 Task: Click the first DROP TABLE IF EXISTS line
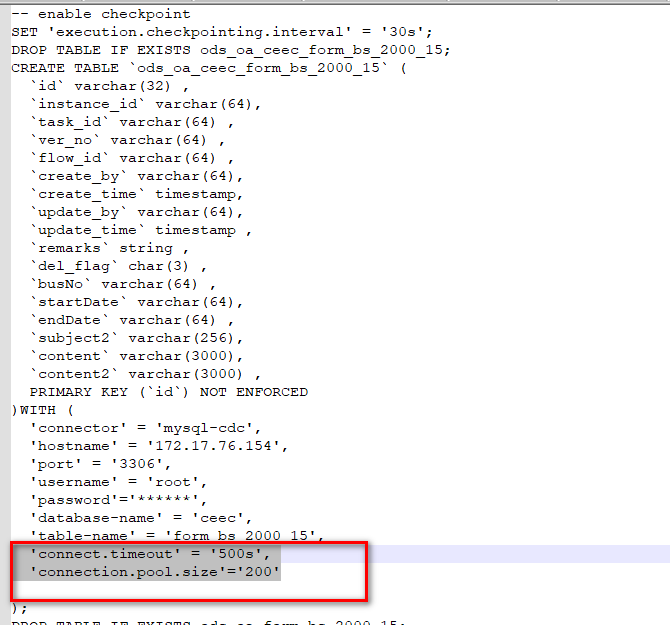(231, 50)
